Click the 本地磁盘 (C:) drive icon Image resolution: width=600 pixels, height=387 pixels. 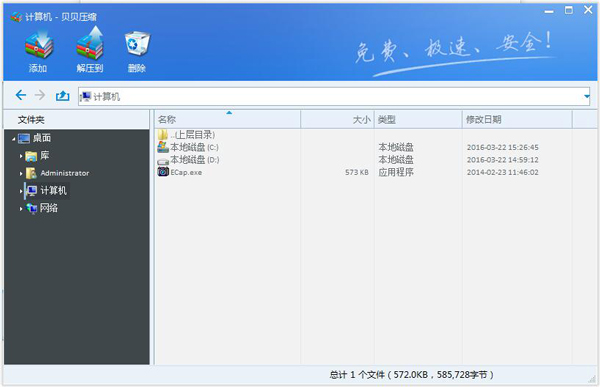click(x=163, y=147)
